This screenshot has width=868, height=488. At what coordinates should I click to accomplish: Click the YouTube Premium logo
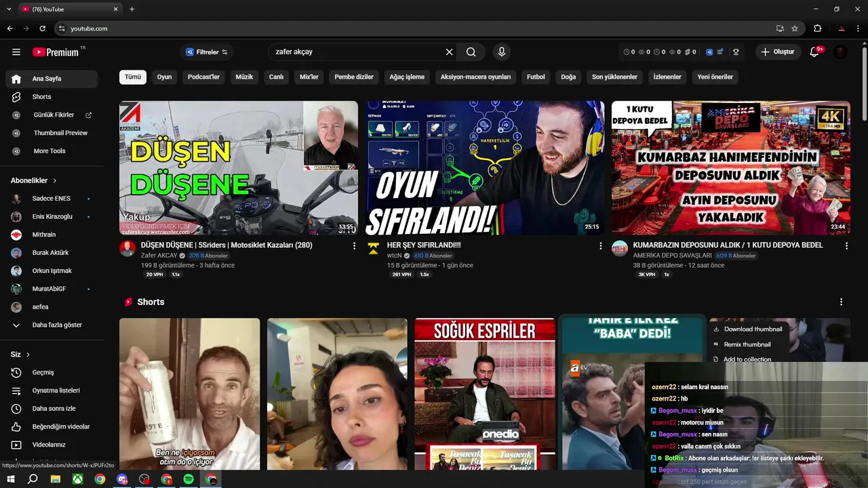tap(56, 52)
